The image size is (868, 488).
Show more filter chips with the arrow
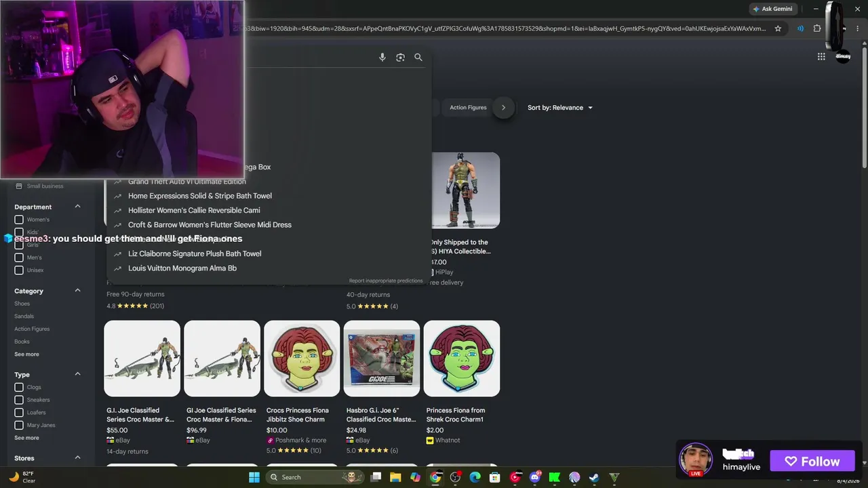pos(503,107)
